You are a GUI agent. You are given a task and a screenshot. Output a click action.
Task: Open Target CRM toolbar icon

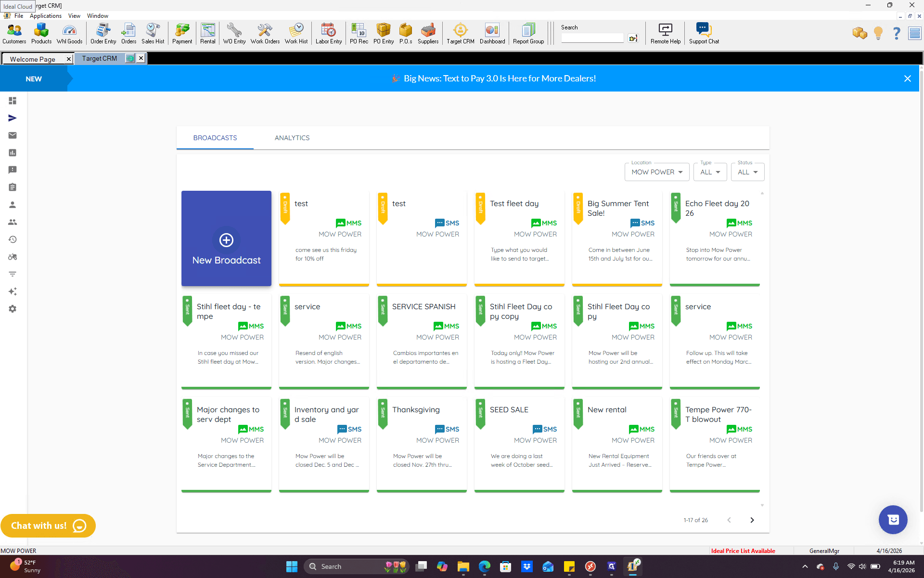461,33
